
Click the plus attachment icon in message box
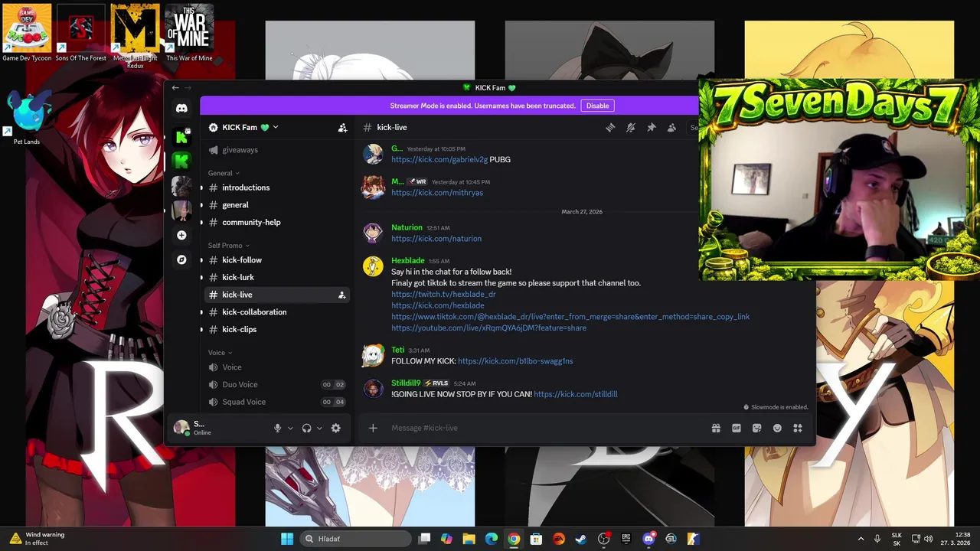(373, 428)
